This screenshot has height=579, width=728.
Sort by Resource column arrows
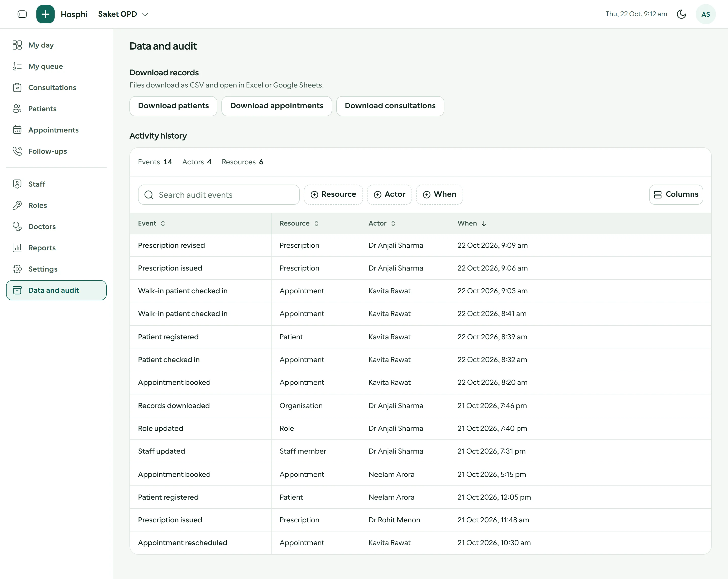(x=316, y=224)
